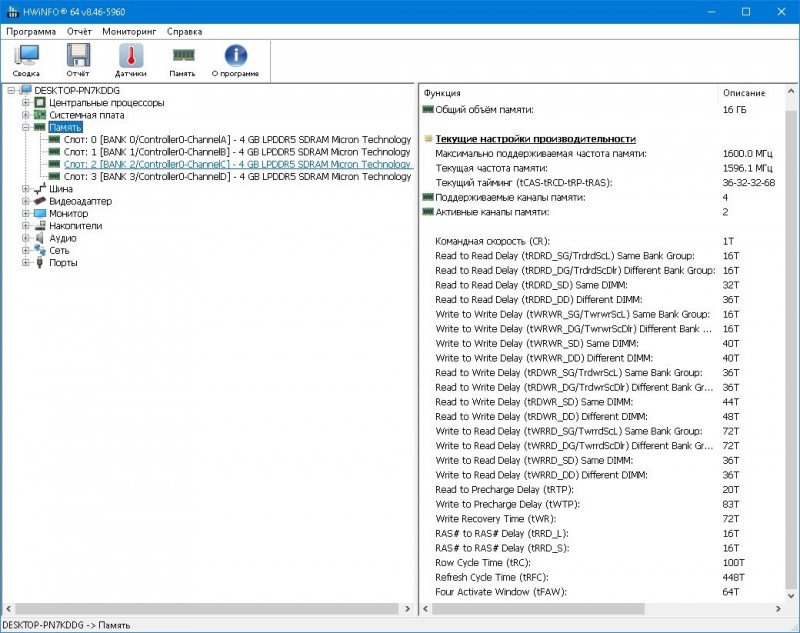Viewport: 800px width, 633px height.
Task: Click the Отчёт floppy disk toolbar icon
Action: coord(78,60)
